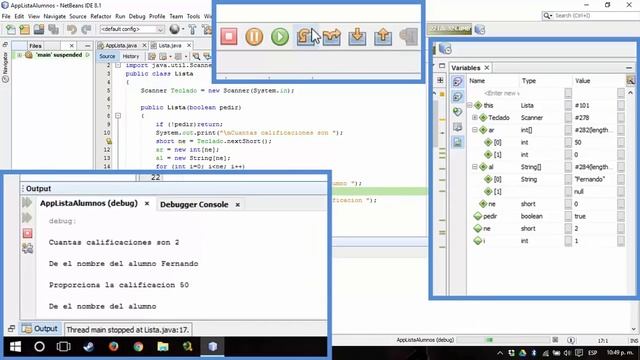Click New File toolbar icon
Screen dimensions: 640x360
(11, 29)
